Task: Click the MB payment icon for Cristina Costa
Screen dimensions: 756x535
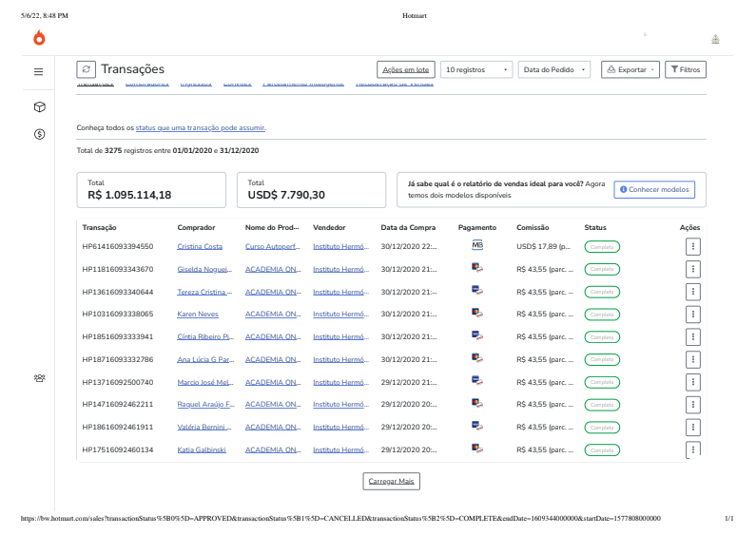Action: 477,245
